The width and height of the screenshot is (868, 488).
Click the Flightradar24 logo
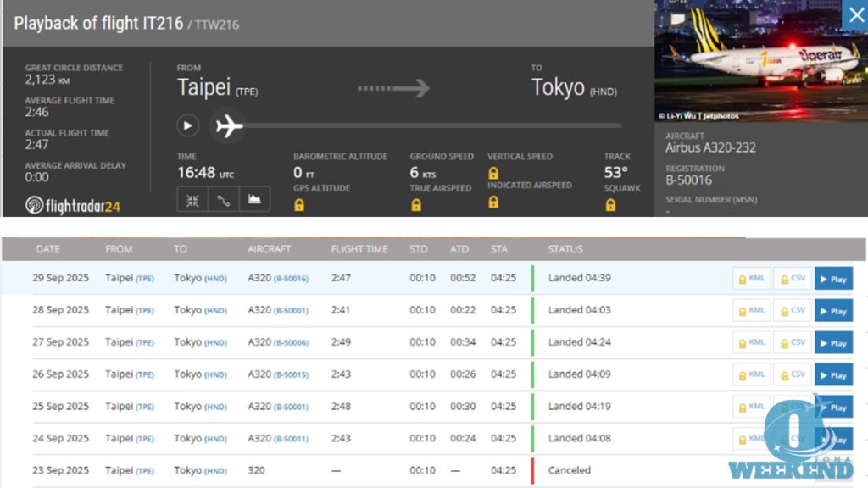click(x=72, y=205)
